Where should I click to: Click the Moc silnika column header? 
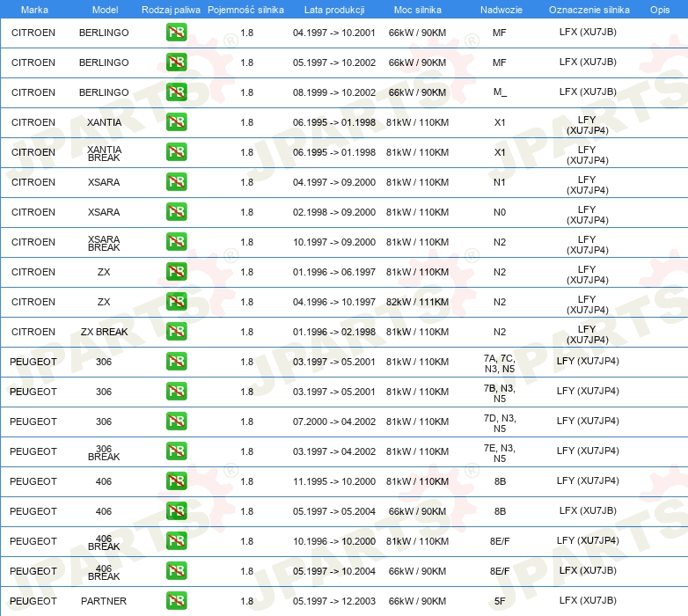pos(417,10)
